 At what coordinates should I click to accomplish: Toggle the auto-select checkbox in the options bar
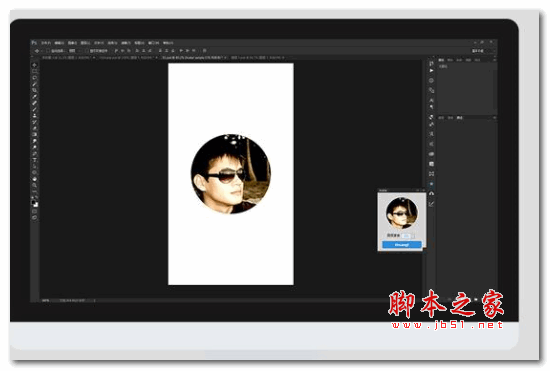pyautogui.click(x=48, y=51)
